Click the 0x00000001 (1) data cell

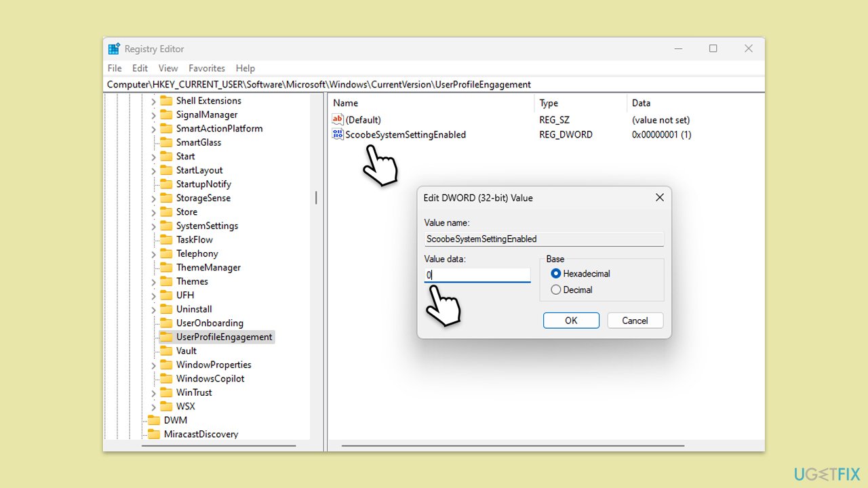click(662, 134)
